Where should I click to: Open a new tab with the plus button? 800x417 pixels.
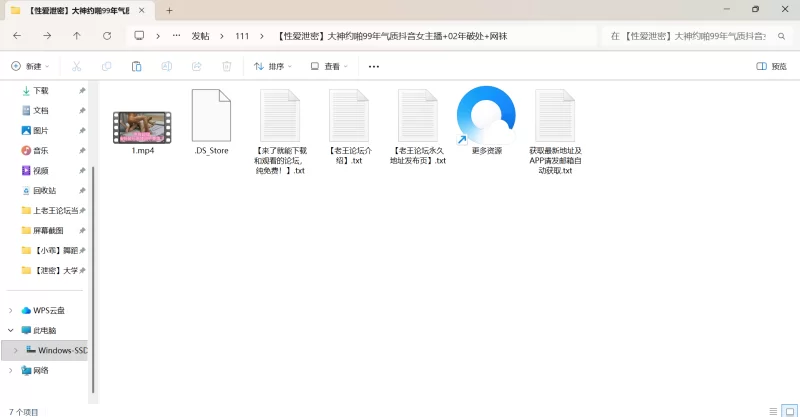[x=169, y=10]
